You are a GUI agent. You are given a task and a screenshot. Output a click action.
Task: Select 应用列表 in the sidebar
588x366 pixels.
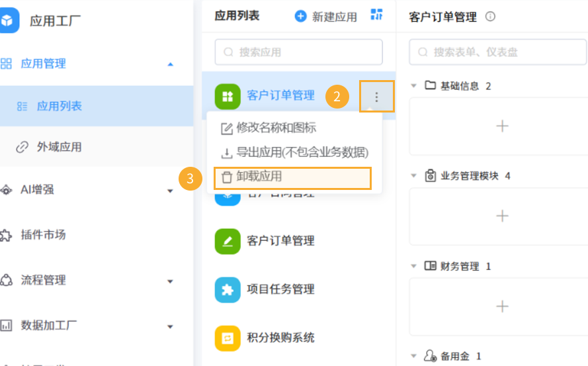point(97,107)
